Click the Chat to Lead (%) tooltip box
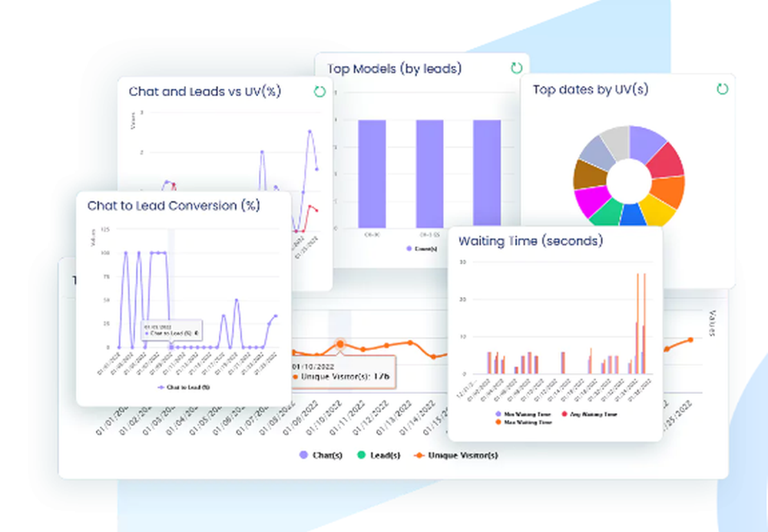The width and height of the screenshot is (768, 532). point(171,330)
